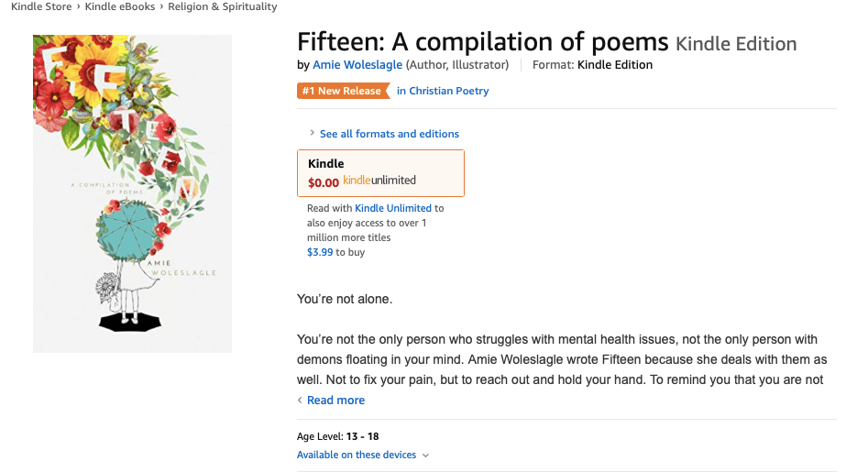Click the kindleunlimited logo in format box
Viewport: 868px width, 472px height.
click(x=379, y=181)
